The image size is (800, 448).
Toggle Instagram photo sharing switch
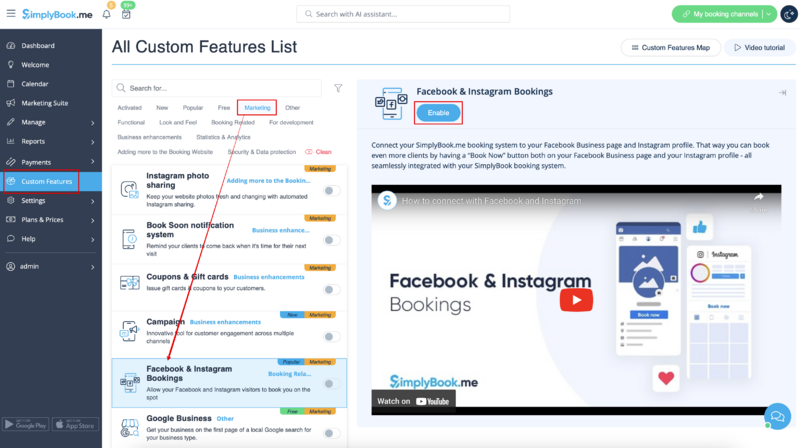[332, 191]
